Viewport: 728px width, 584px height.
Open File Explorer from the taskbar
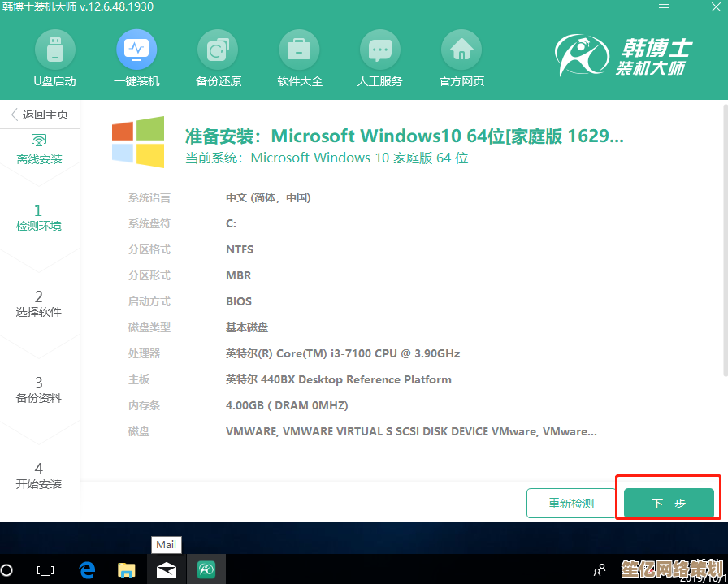tap(126, 570)
